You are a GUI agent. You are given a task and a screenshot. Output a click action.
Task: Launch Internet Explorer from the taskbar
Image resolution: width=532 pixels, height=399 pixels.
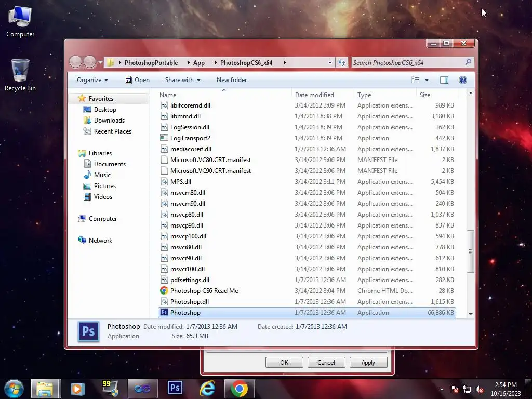[207, 389]
